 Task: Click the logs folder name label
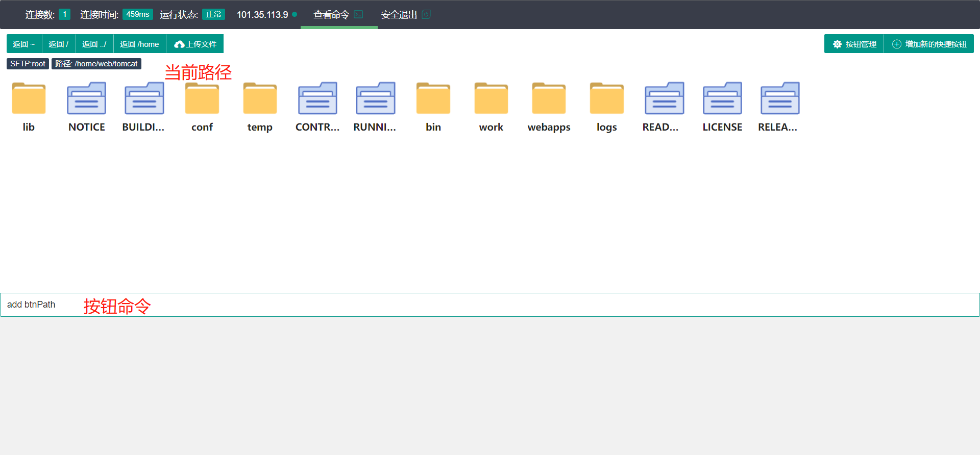(607, 127)
